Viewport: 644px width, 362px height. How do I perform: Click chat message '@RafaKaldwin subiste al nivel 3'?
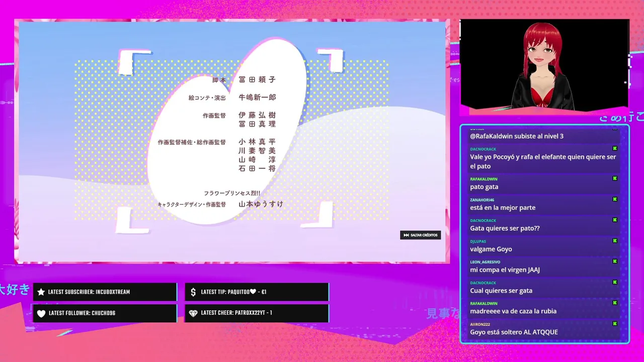pos(517,136)
